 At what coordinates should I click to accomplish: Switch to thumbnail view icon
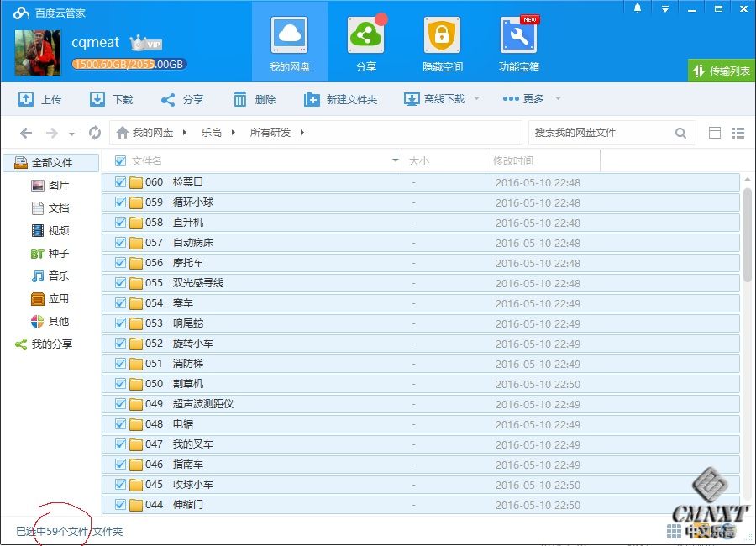click(715, 133)
